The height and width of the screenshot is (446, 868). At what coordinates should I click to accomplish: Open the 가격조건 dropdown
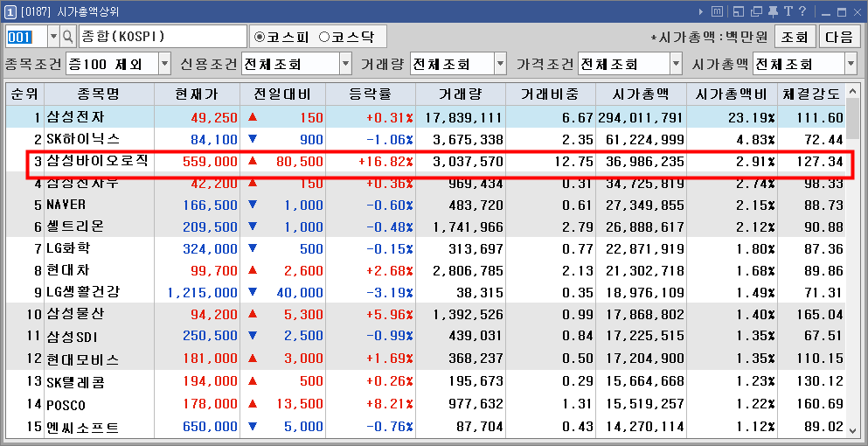630,64
